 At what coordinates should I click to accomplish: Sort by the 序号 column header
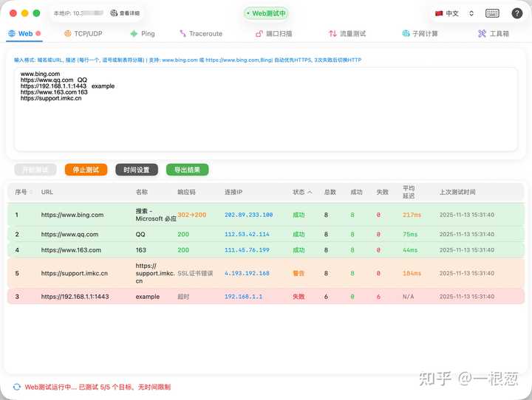point(21,192)
